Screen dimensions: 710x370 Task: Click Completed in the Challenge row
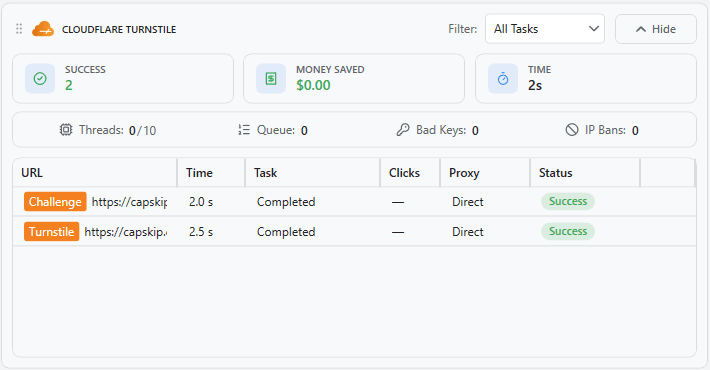coord(286,202)
